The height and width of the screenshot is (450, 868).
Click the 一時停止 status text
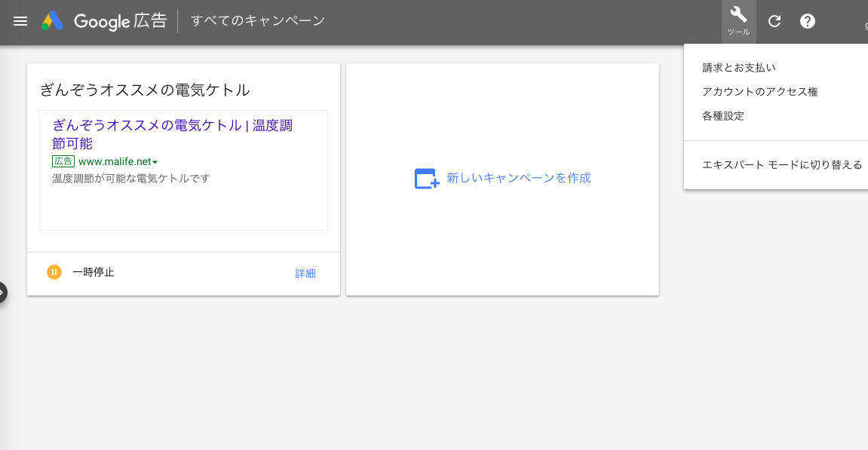pyautogui.click(x=93, y=272)
